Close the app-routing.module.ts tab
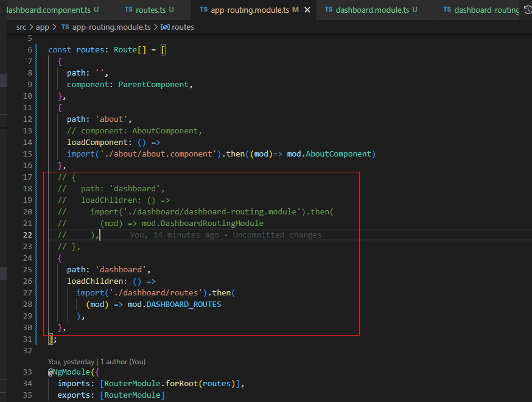 307,10
